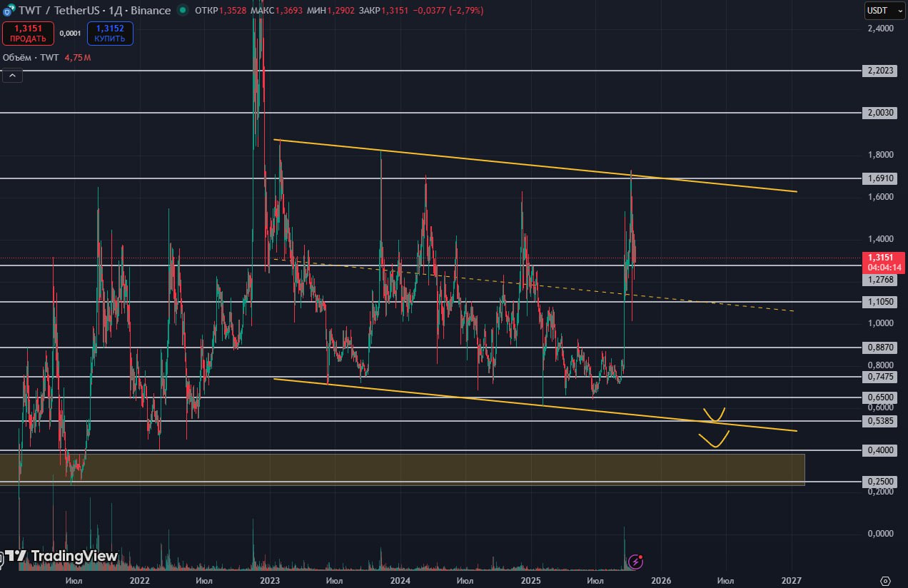Click the green market status dot
This screenshot has width=908, height=588.
click(x=183, y=11)
